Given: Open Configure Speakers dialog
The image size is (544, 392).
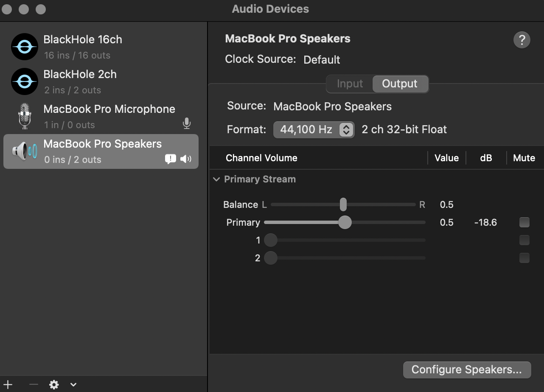Looking at the screenshot, I should (x=467, y=370).
